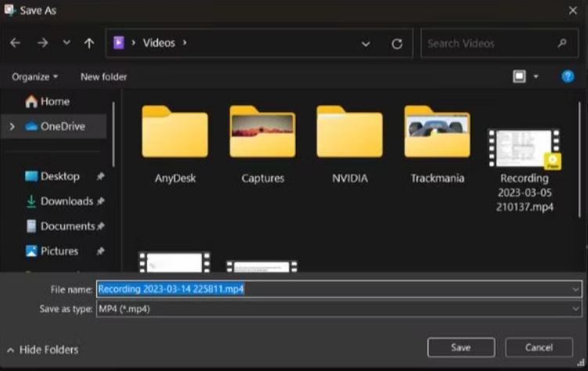The width and height of the screenshot is (588, 371).
Task: Open recent locations chevron in the navigation bar
Action: coord(67,42)
